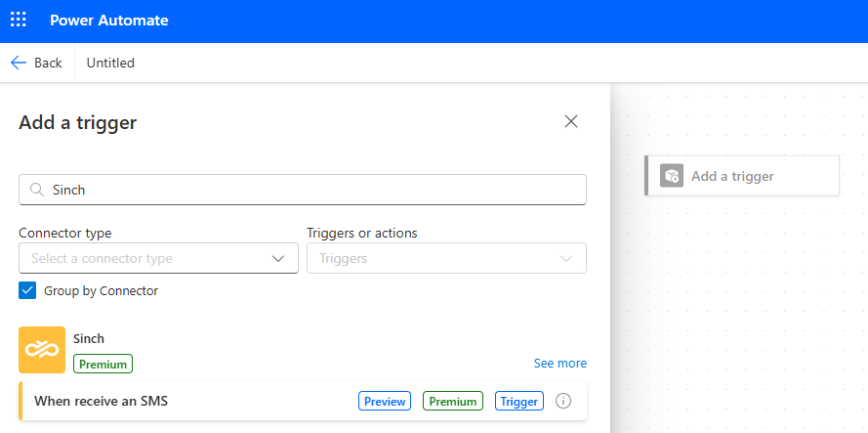This screenshot has height=433, width=868.
Task: Click the Preview badge on the trigger
Action: 385,401
